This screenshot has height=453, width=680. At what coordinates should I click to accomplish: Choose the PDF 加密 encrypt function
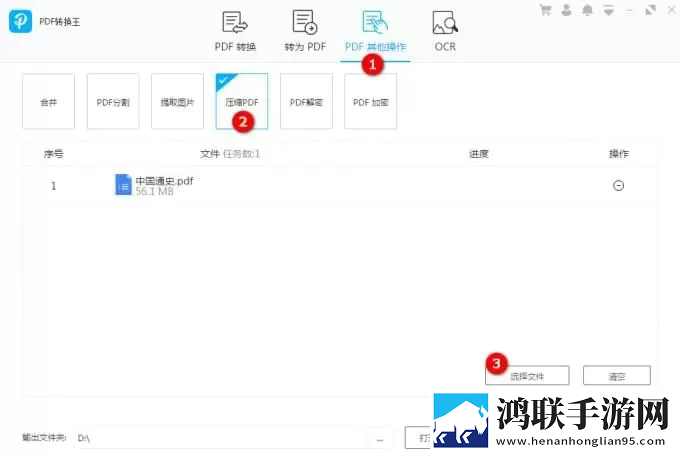tap(370, 101)
